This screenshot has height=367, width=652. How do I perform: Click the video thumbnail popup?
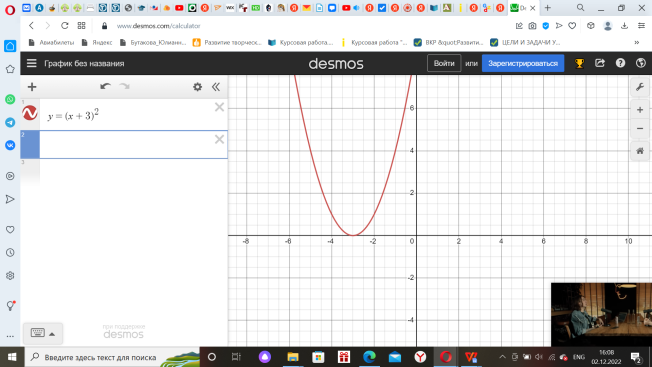tap(601, 315)
